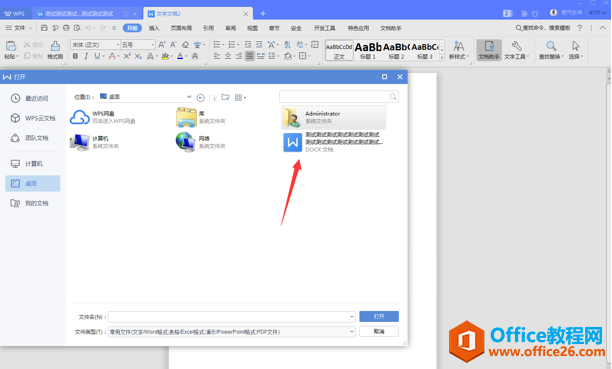The image size is (612, 369).
Task: Expand the location dropdown in Open dialog
Action: click(189, 97)
